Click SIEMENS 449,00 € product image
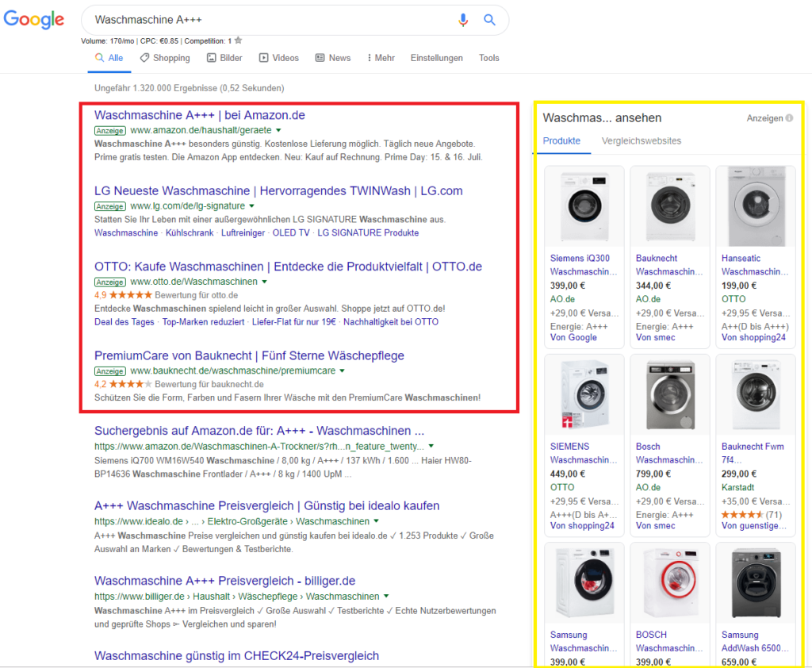 tap(584, 394)
